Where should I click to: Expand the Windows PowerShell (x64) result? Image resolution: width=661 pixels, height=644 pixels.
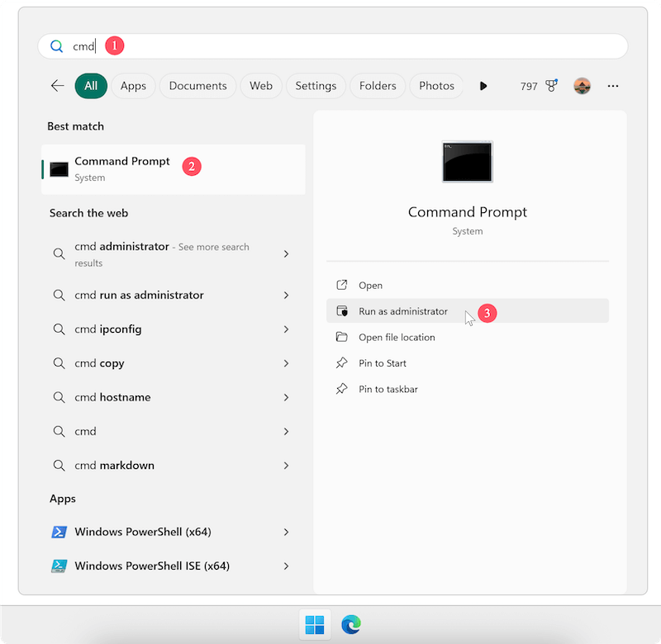(x=286, y=532)
